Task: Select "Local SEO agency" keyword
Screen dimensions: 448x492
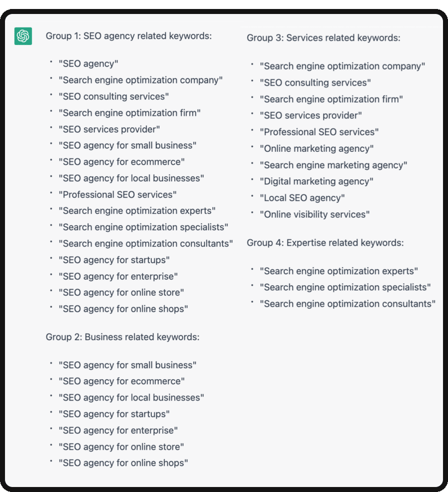Action: tap(302, 198)
